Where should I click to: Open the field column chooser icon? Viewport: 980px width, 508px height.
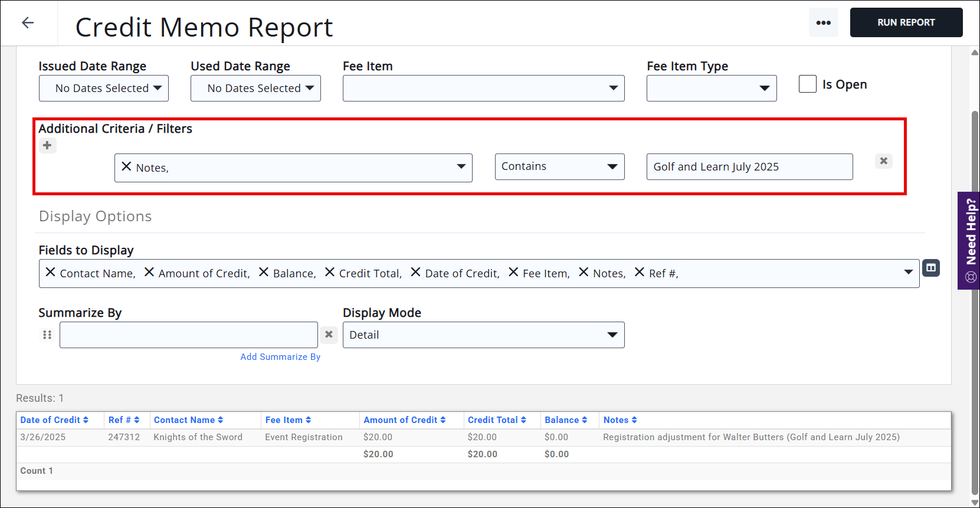point(930,268)
